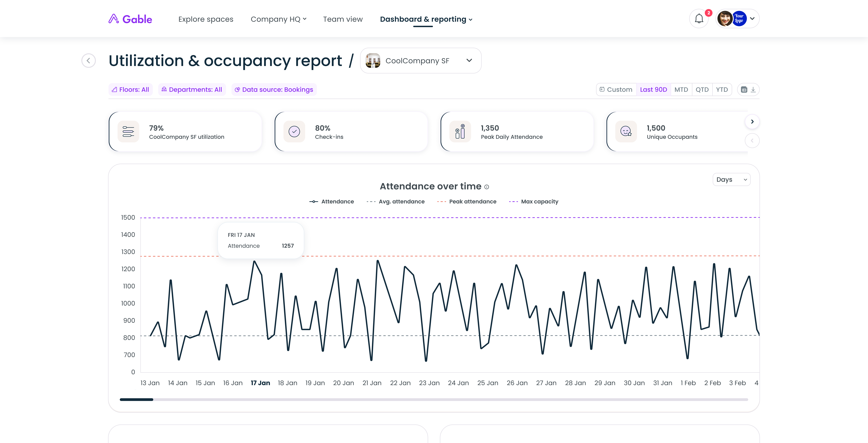
Task: Click the Peak Daily Attendance icon
Action: point(460,131)
